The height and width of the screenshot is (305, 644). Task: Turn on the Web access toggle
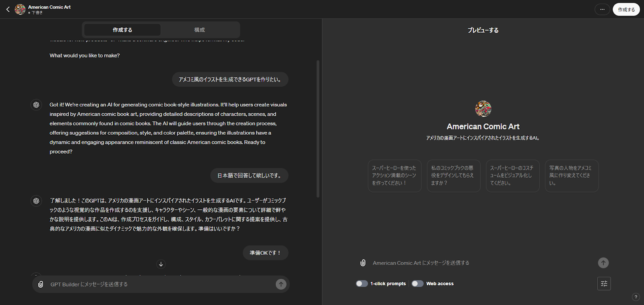417,284
